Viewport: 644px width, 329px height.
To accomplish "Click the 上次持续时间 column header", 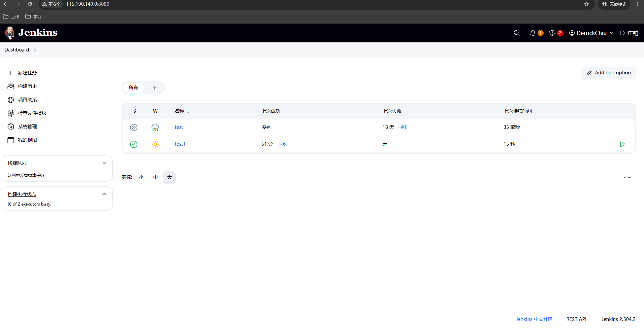I will tap(518, 111).
